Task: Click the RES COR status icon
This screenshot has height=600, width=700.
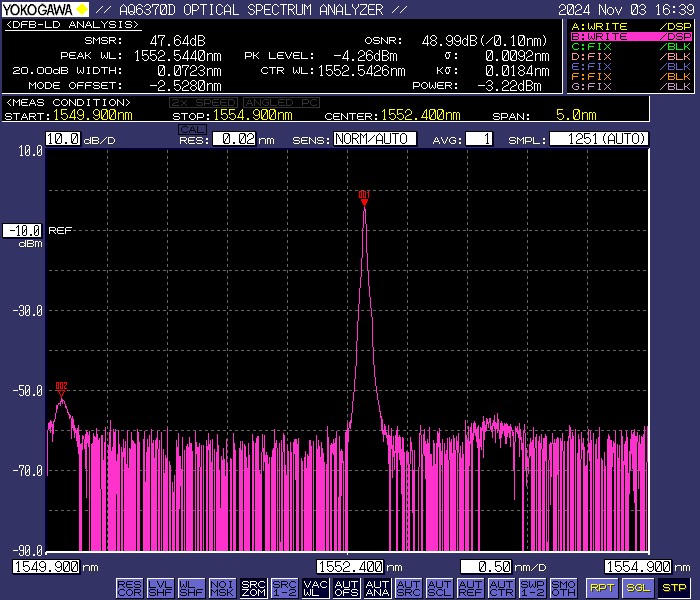Action: (x=129, y=588)
